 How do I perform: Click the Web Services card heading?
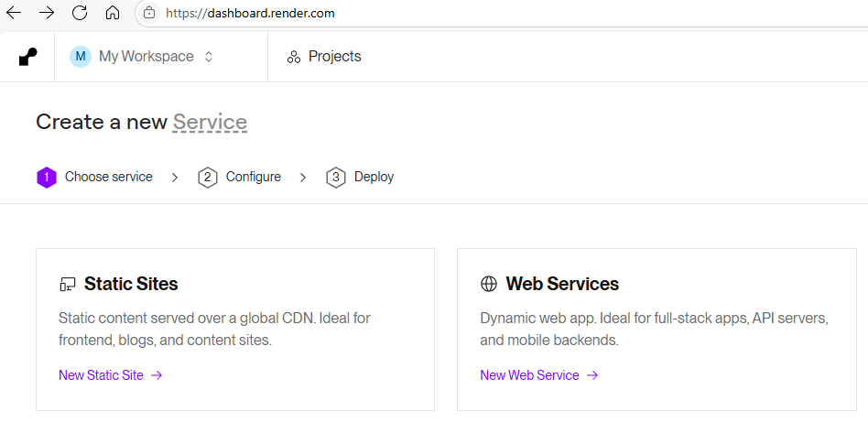coord(562,284)
